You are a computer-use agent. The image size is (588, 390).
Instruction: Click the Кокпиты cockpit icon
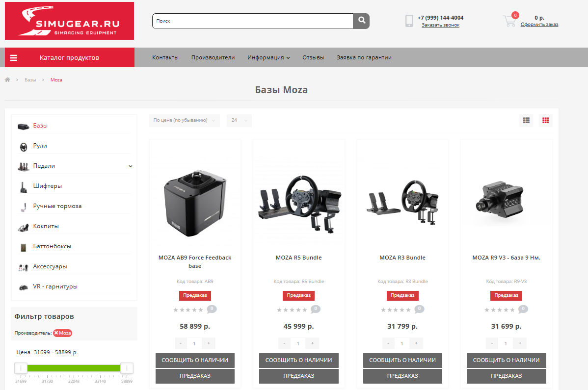tap(23, 228)
